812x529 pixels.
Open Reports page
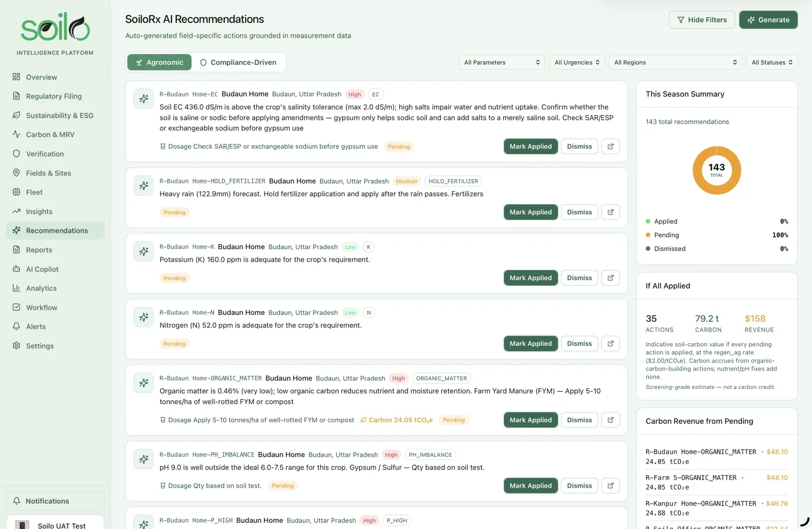click(x=55, y=250)
